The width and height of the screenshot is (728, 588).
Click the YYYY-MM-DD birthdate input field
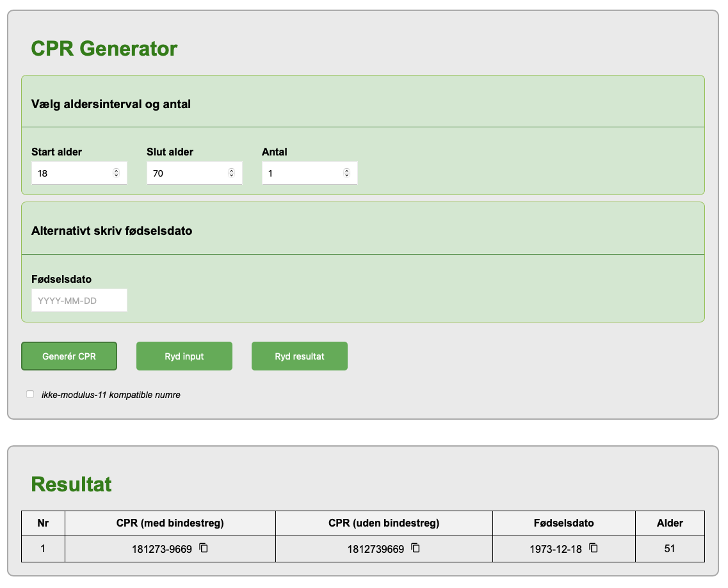click(x=79, y=301)
